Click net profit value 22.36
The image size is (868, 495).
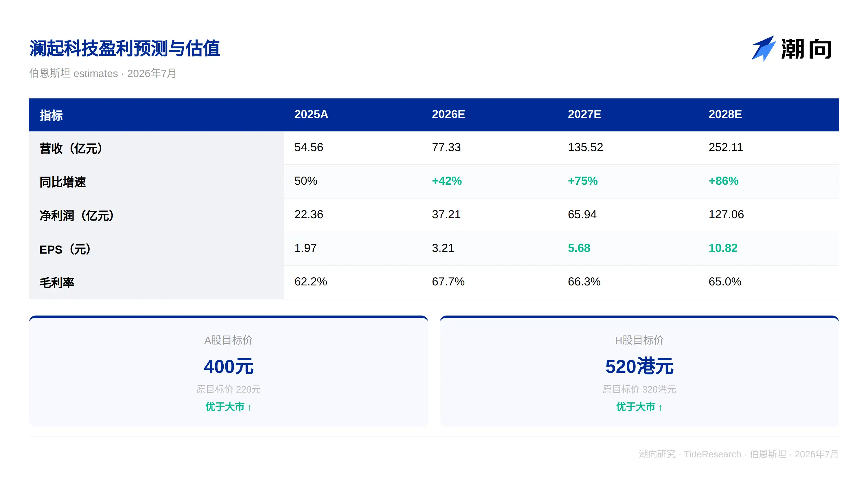(x=308, y=214)
